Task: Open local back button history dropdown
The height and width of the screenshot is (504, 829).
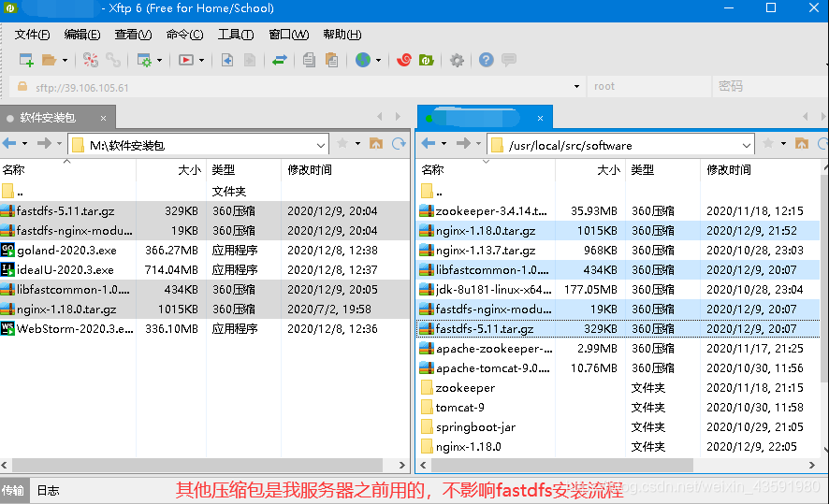Action: point(25,143)
